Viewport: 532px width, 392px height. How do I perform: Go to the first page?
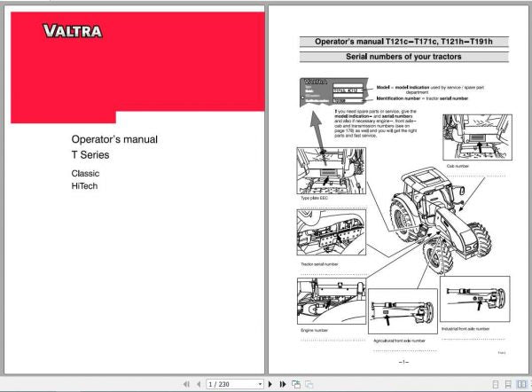[x=186, y=384]
